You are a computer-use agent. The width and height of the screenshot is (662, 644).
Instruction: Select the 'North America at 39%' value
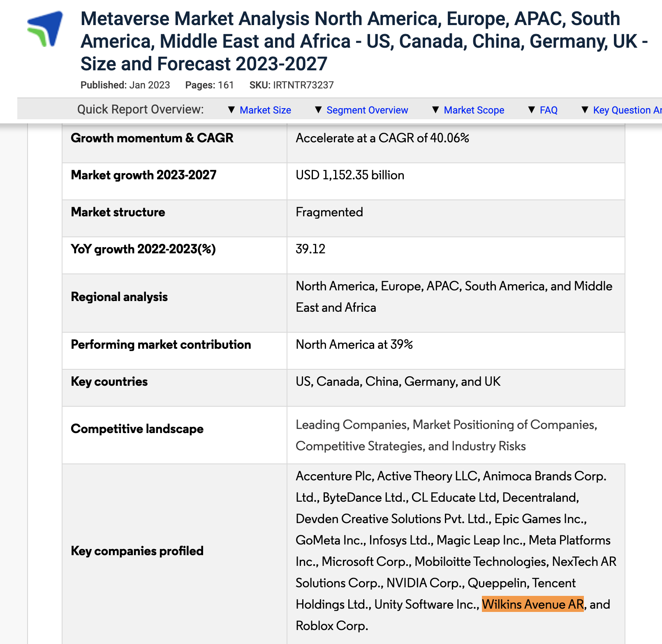[x=354, y=345]
